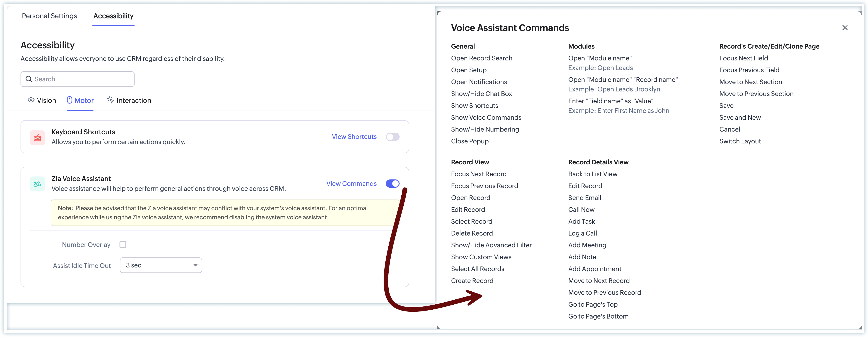This screenshot has width=868, height=337.
Task: Open the Assist Idle Time Out dropdown
Action: (161, 265)
